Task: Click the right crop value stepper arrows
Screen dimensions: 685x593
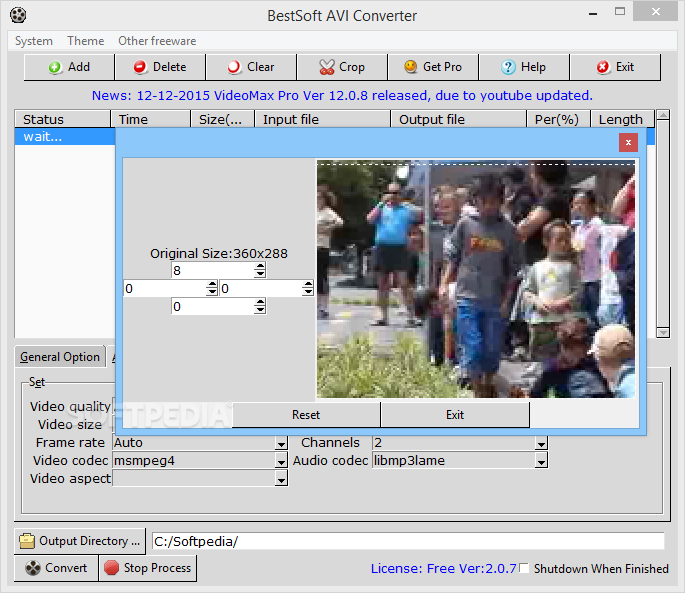Action: (x=308, y=288)
